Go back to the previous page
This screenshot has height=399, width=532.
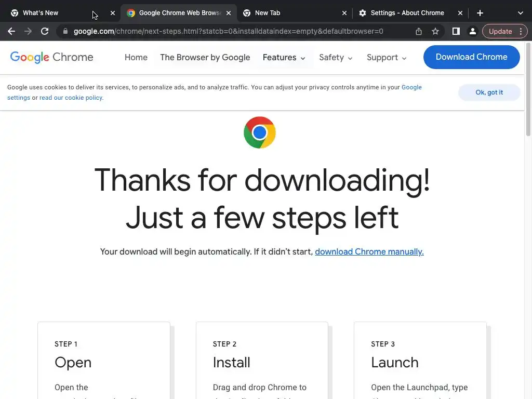click(x=11, y=32)
